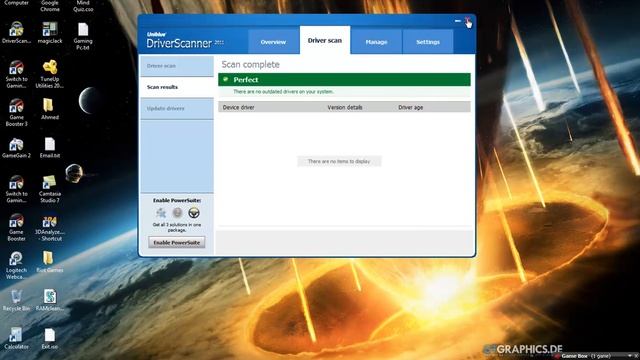Launch TuneUp Utilities desktop shortcut

pos(50,74)
